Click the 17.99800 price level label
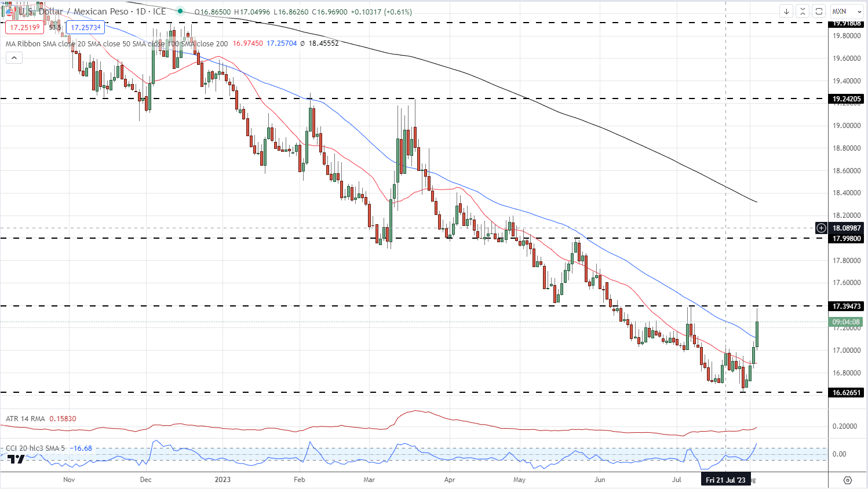868x489 pixels. click(847, 238)
